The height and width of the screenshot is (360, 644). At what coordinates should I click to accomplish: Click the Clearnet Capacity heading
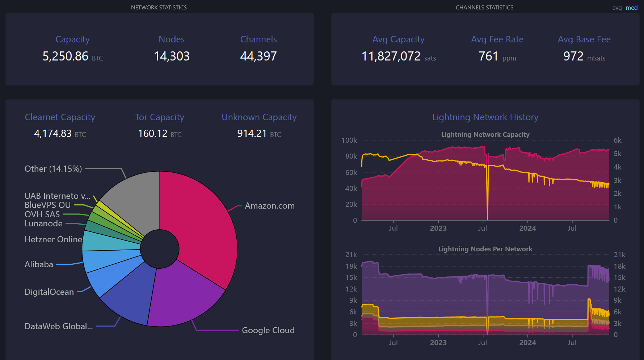click(60, 117)
